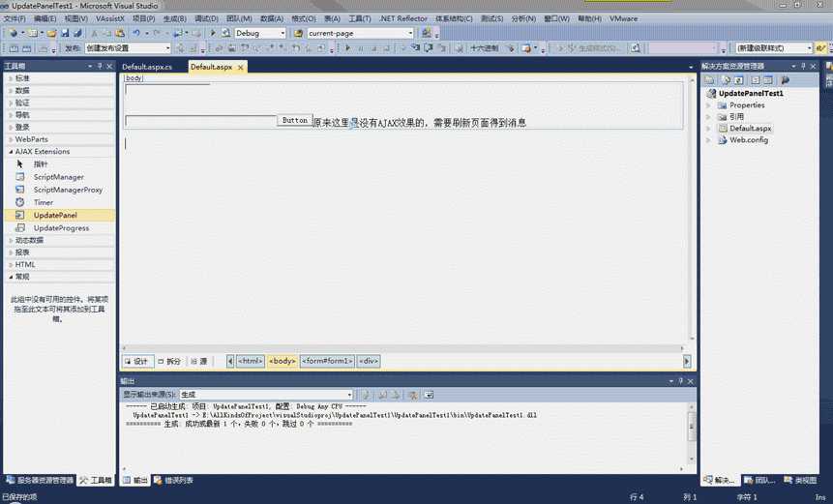Select the UpdatePanel toolbox control

tap(59, 215)
